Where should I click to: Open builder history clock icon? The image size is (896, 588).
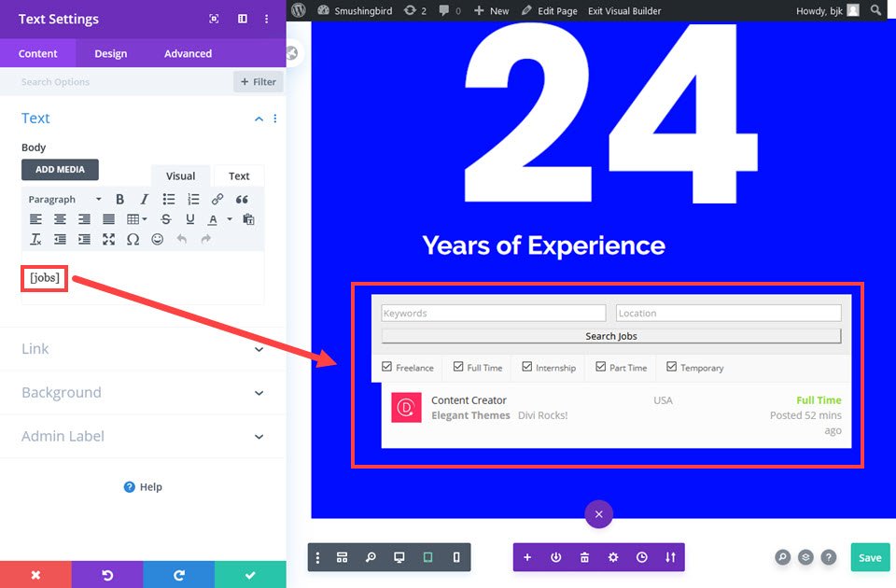point(642,557)
